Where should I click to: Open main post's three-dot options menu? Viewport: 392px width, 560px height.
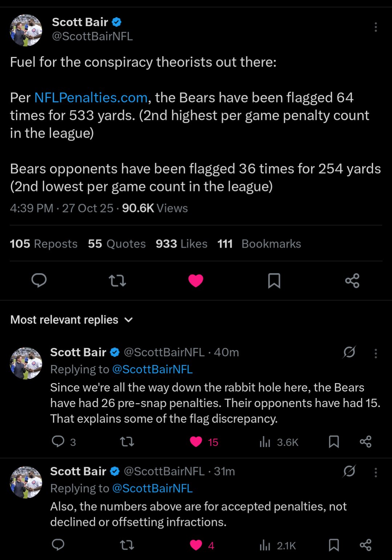click(x=376, y=27)
